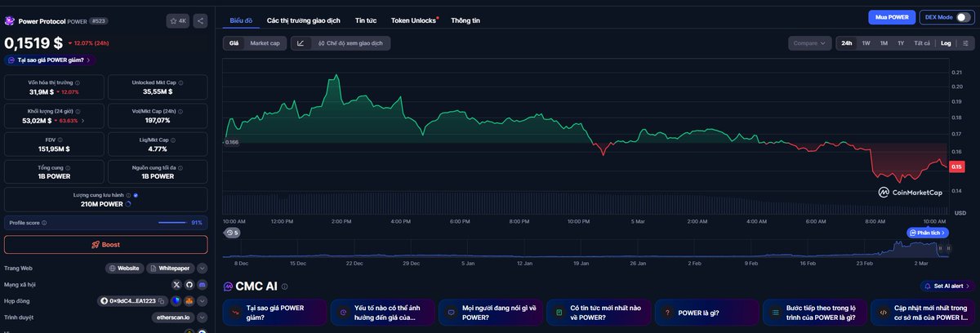This screenshot has height=333, width=980.
Task: Ask AI: Mọi người đang nói gì về POWER?
Action: 489,312
